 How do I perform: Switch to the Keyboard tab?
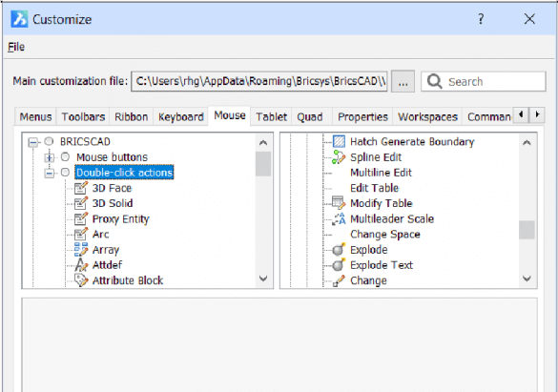[x=181, y=116]
